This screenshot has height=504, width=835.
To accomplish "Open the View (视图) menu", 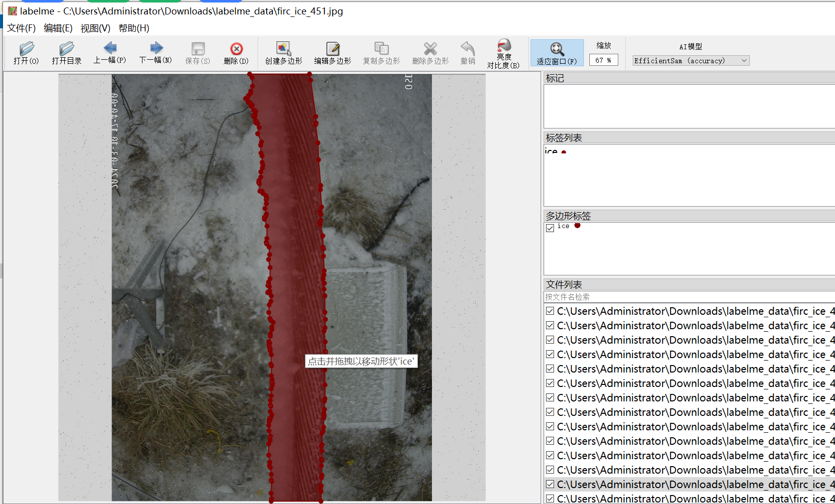I will point(95,28).
